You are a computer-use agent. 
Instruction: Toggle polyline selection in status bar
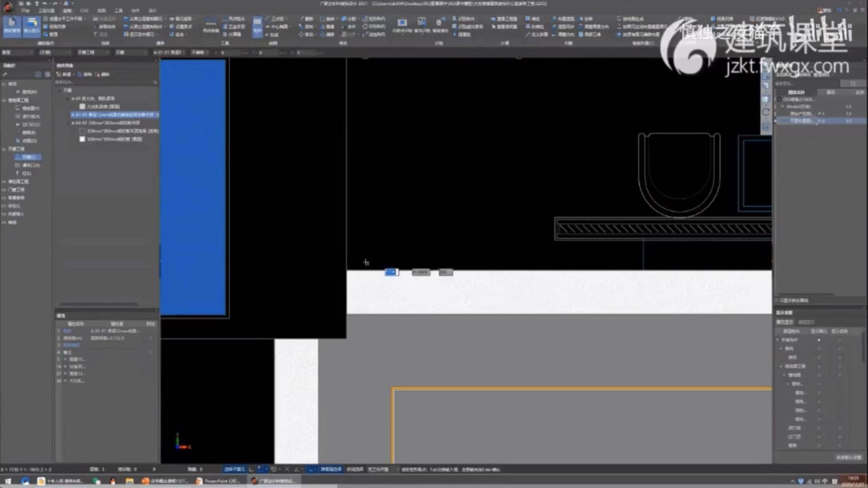point(355,470)
